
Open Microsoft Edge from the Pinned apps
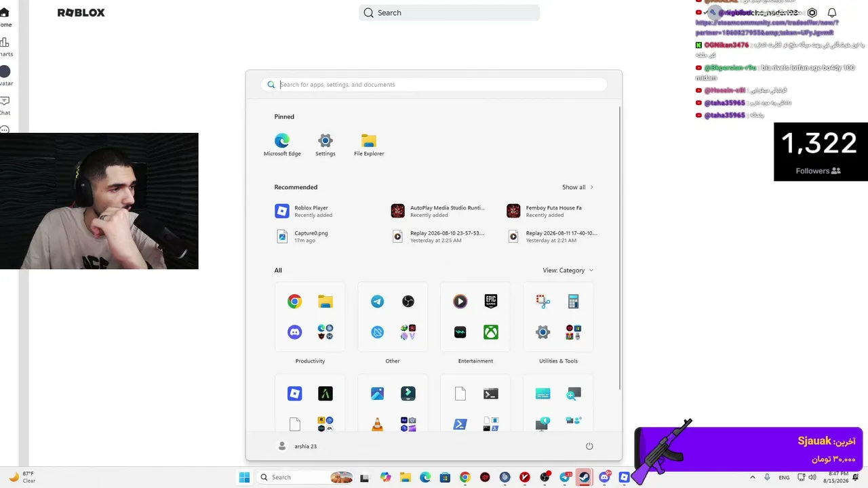tap(282, 144)
